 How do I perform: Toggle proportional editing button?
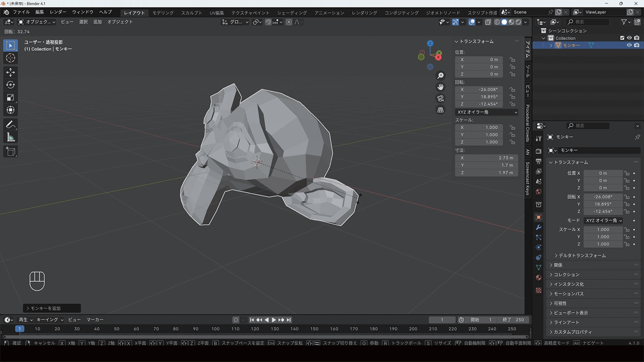tap(289, 22)
